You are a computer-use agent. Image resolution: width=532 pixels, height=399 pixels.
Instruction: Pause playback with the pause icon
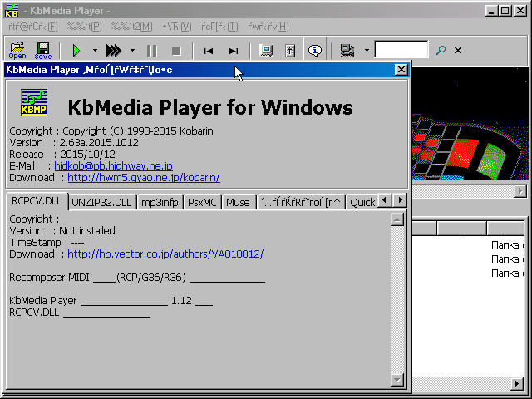pos(151,50)
